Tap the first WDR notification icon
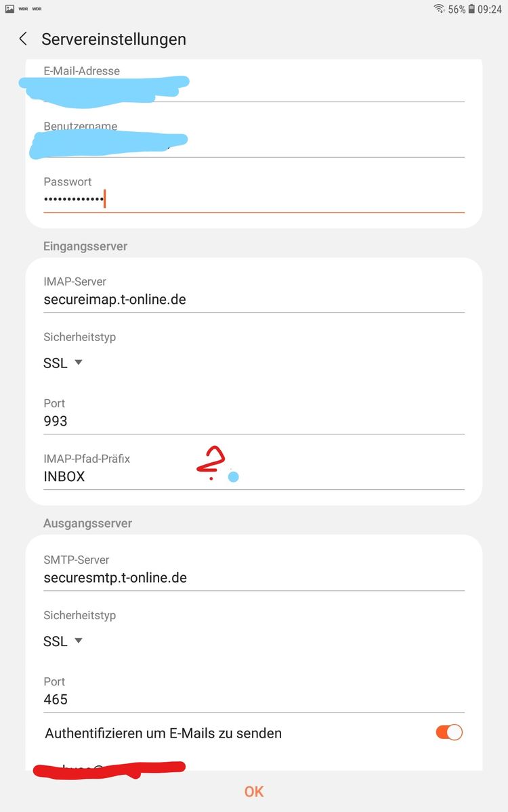Image resolution: width=508 pixels, height=812 pixels. [x=23, y=9]
